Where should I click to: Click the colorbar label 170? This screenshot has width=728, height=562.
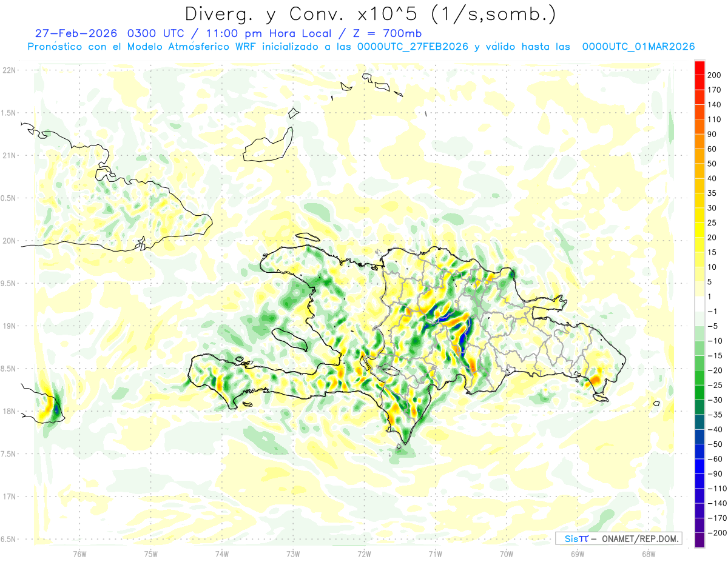[714, 90]
